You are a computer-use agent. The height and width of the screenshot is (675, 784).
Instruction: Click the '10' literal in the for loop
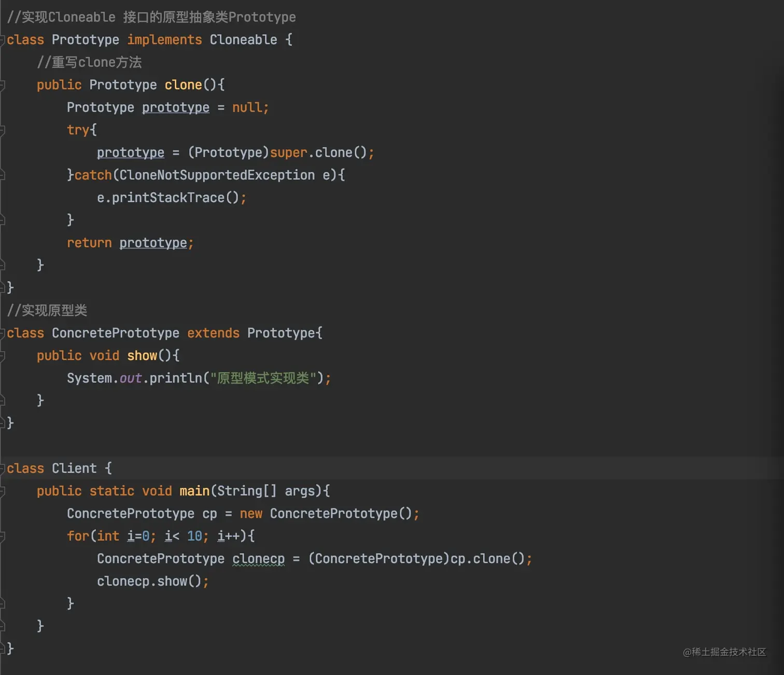[x=194, y=536]
